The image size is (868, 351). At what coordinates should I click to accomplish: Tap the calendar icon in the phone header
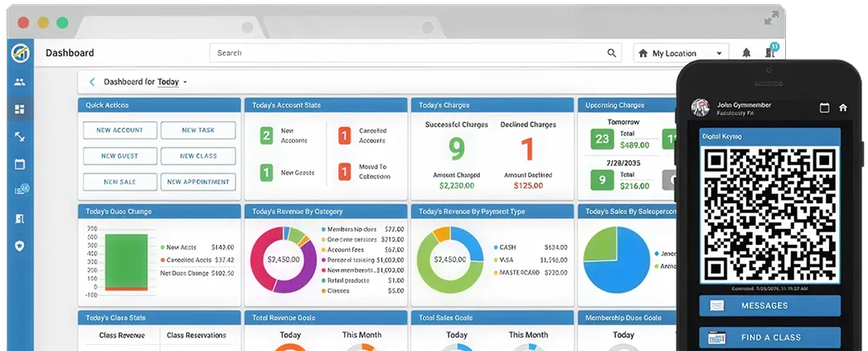point(824,108)
